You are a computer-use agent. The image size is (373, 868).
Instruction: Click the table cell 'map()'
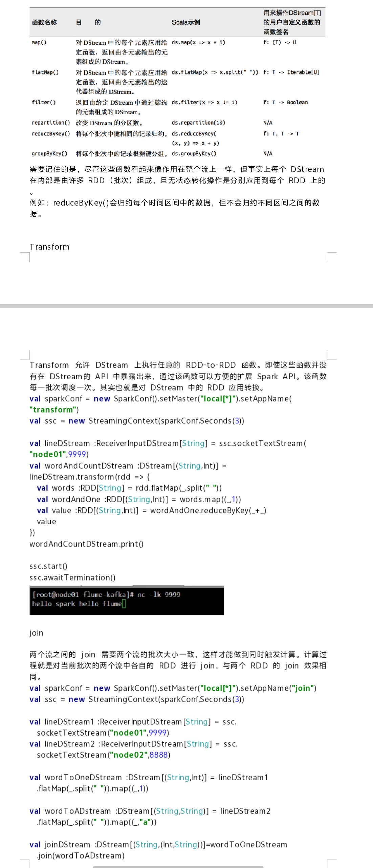click(39, 42)
